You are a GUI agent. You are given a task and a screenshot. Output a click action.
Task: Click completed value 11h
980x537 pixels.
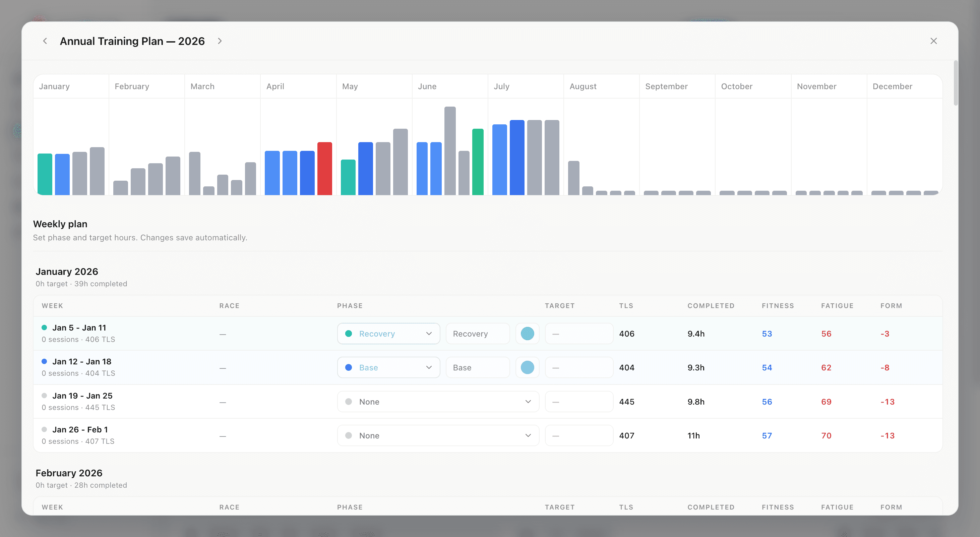click(693, 435)
